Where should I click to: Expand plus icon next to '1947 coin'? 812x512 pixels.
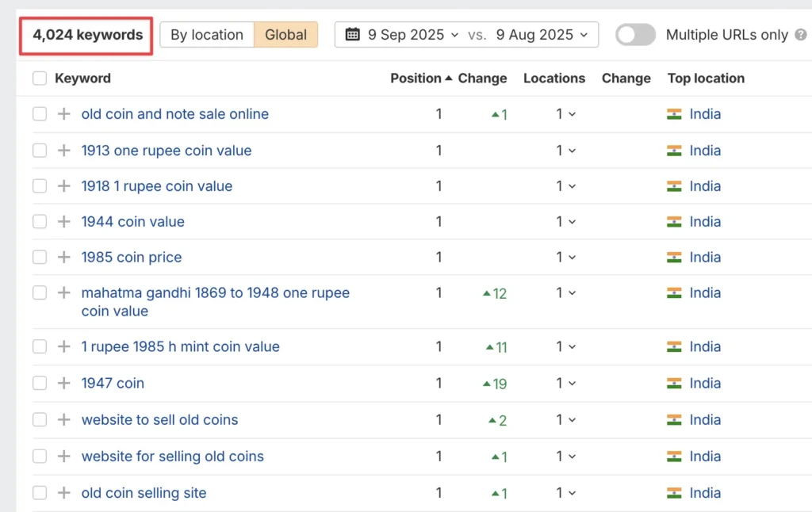pyautogui.click(x=64, y=383)
